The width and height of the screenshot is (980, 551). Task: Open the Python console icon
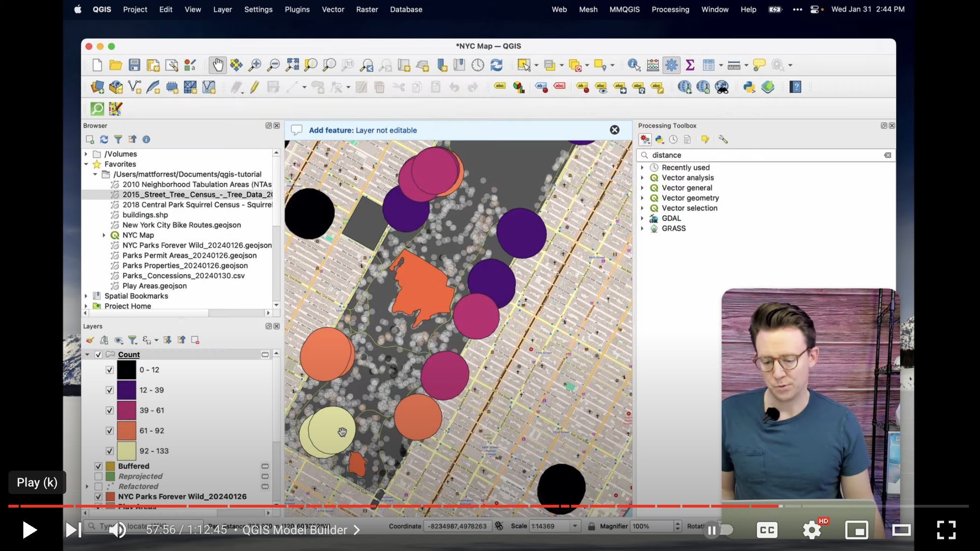tap(749, 87)
